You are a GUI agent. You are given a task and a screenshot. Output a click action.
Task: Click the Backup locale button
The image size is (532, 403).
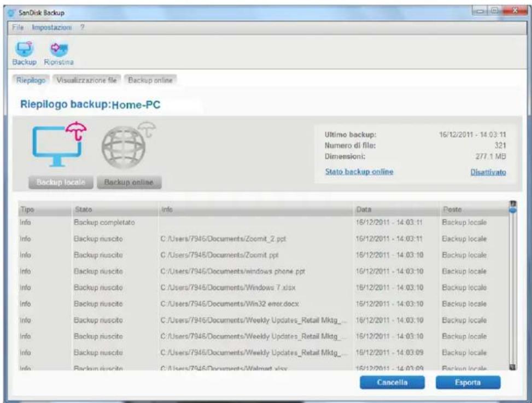click(61, 182)
